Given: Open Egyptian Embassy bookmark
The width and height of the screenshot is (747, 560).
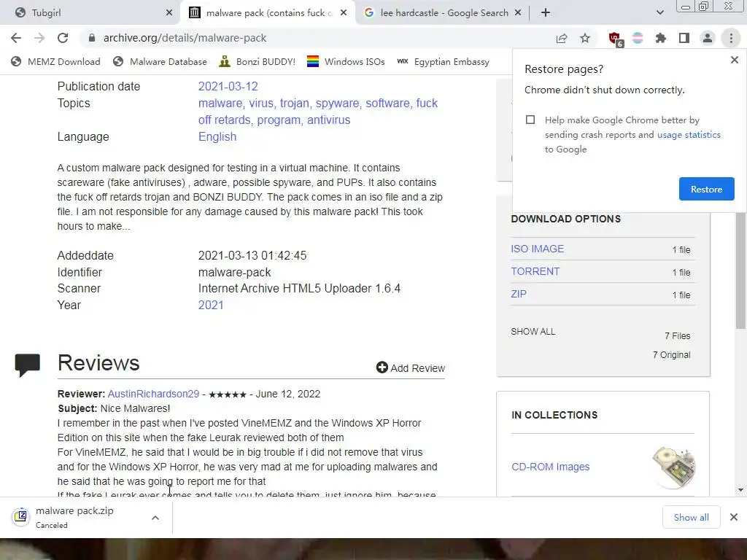Looking at the screenshot, I should [x=443, y=61].
